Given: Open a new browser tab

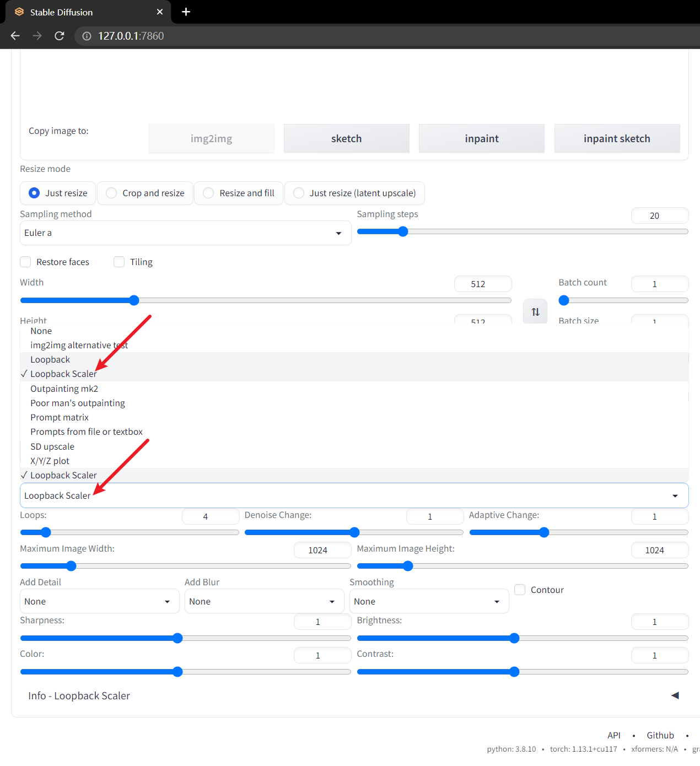Looking at the screenshot, I should [x=186, y=12].
